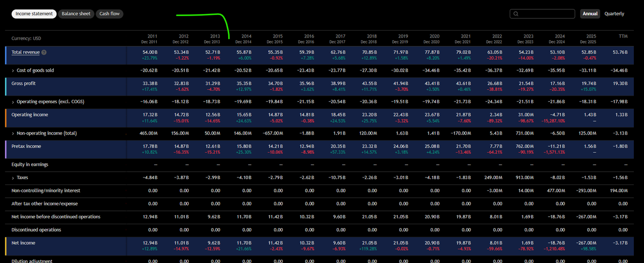The image size is (644, 263).
Task: Click the −293.00 M minority interest 2025 cell
Action: (587, 190)
